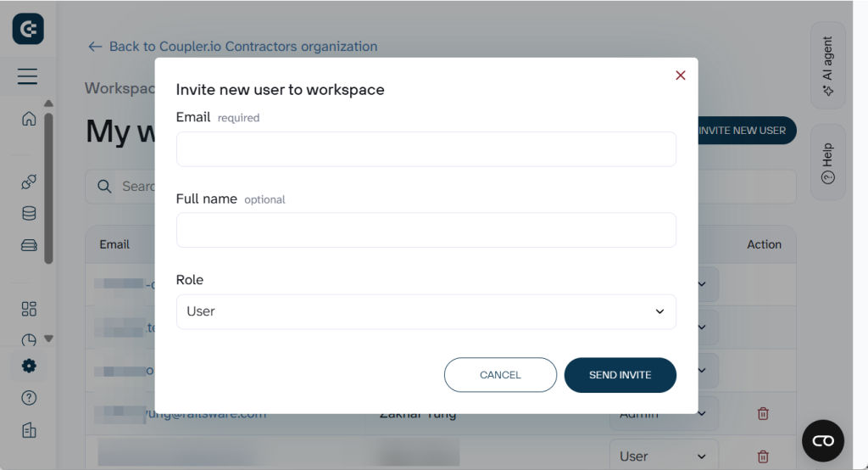Close the invite dialog with X
The height and width of the screenshot is (470, 868).
(680, 76)
